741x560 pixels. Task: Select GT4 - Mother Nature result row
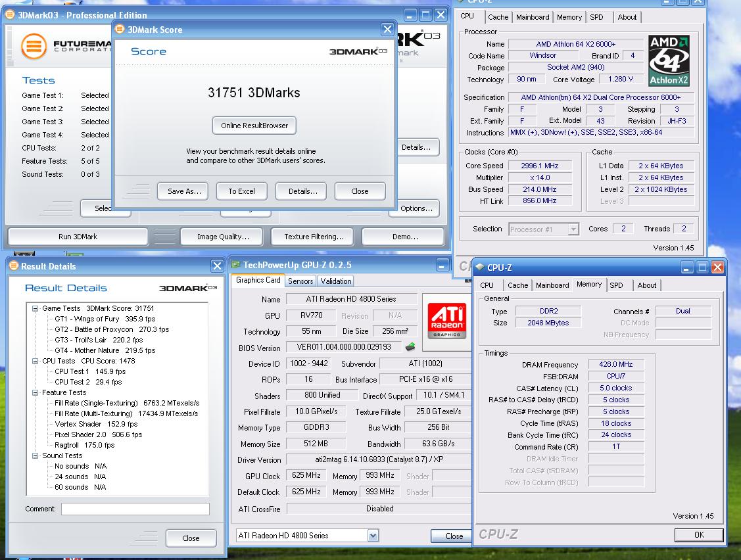click(x=105, y=350)
